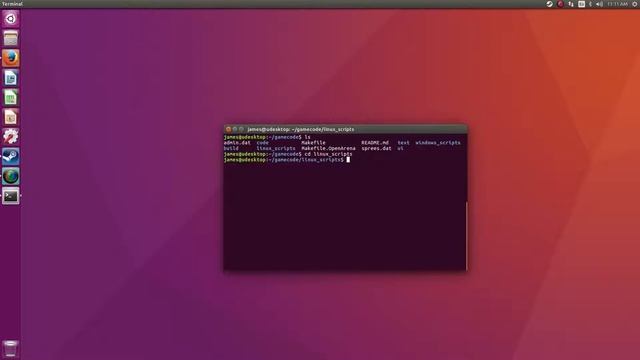Click the red circular tray indicator
The height and width of the screenshot is (360, 640).
pyautogui.click(x=560, y=4)
